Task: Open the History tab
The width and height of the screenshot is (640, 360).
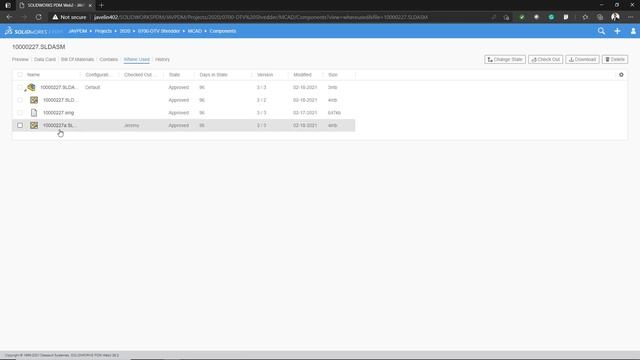Action: click(162, 60)
